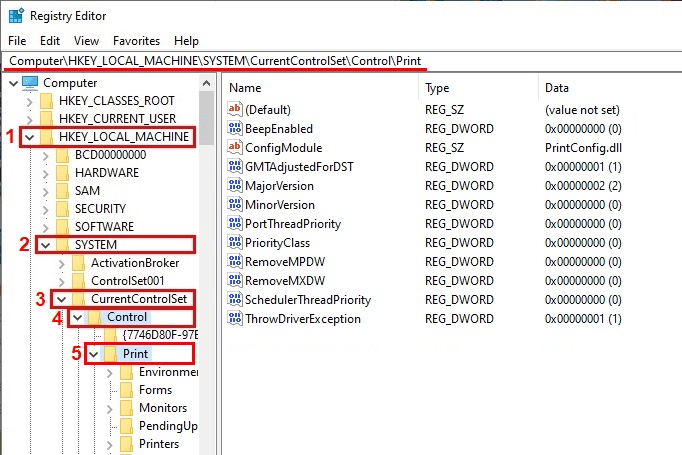
Task: Expand HKEY_CLASSES_ROOT tree node
Action: 29,101
